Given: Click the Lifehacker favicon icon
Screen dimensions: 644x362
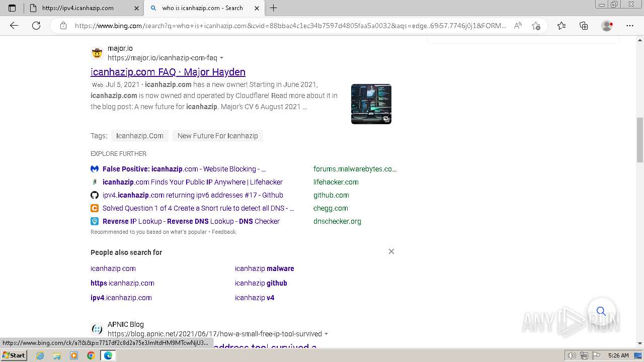Looking at the screenshot, I should click(95, 182).
